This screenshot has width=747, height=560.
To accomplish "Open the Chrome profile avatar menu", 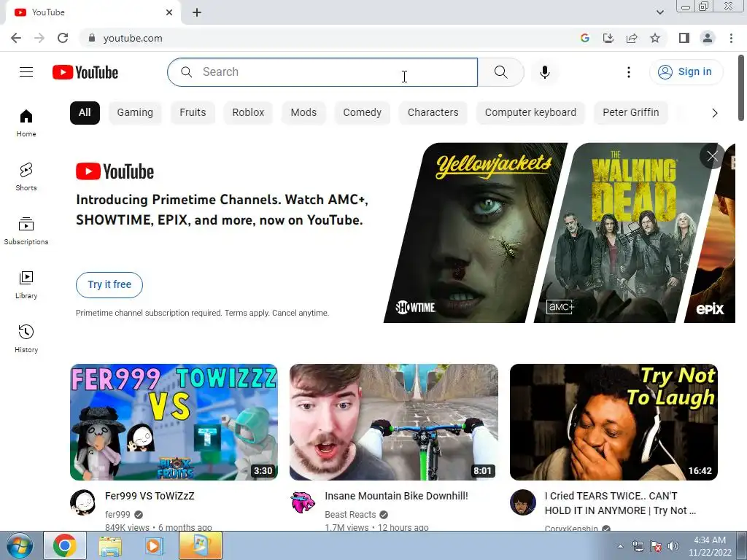I will pyautogui.click(x=708, y=38).
